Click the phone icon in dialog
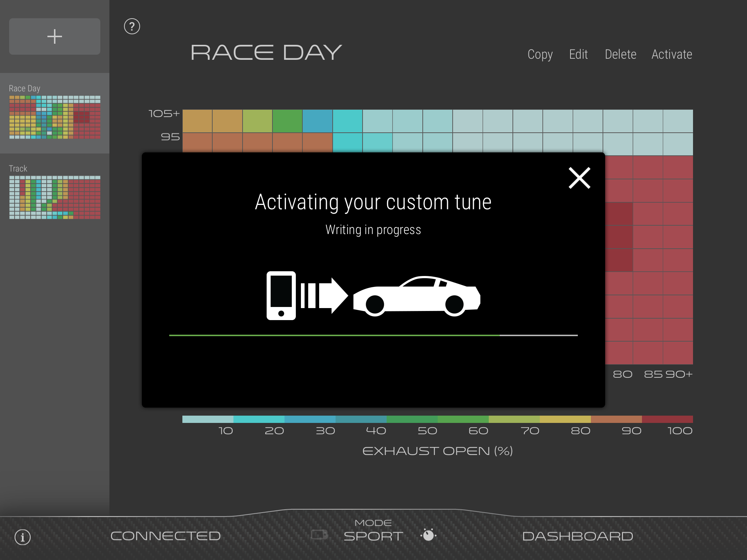 [281, 295]
